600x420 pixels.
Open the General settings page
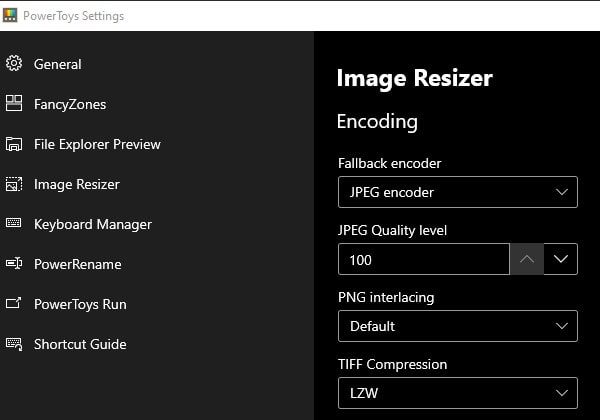pos(58,64)
